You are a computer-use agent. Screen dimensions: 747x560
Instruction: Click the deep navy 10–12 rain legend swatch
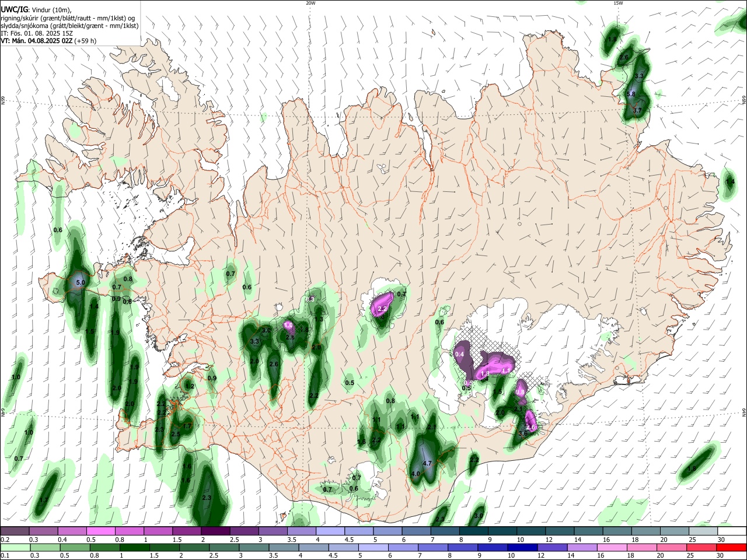click(523, 547)
